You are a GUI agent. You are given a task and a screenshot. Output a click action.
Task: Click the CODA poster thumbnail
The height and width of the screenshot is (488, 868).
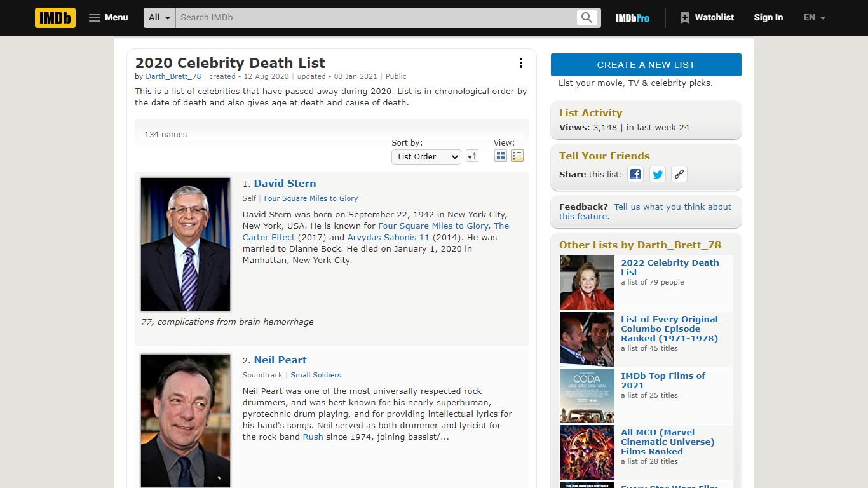pos(587,396)
